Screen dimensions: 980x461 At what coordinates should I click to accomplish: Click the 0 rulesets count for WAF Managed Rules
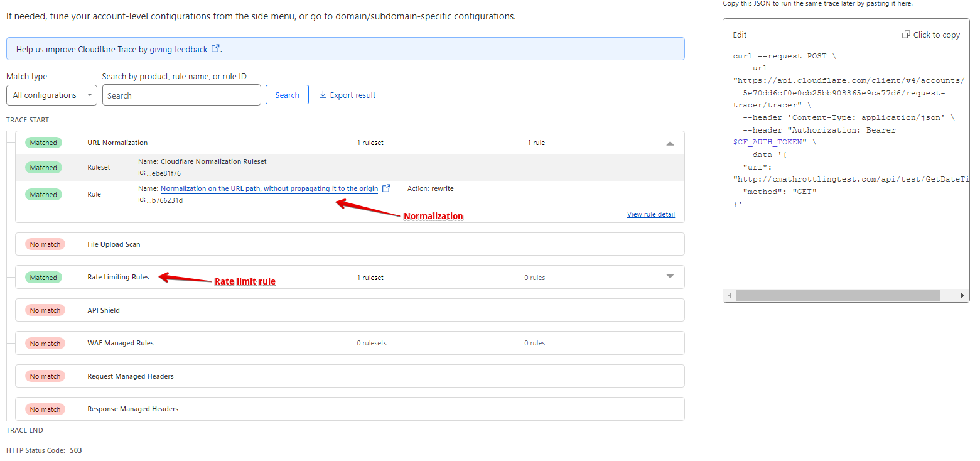coord(372,343)
